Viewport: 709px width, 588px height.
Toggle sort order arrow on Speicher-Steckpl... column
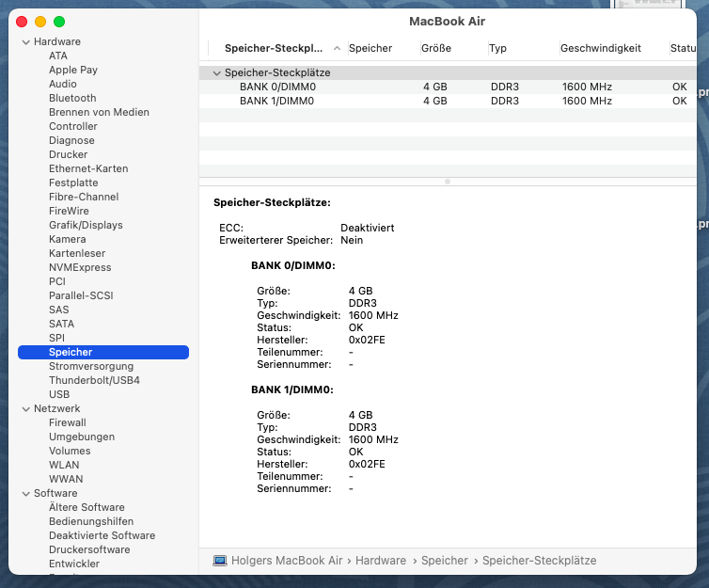click(x=337, y=48)
